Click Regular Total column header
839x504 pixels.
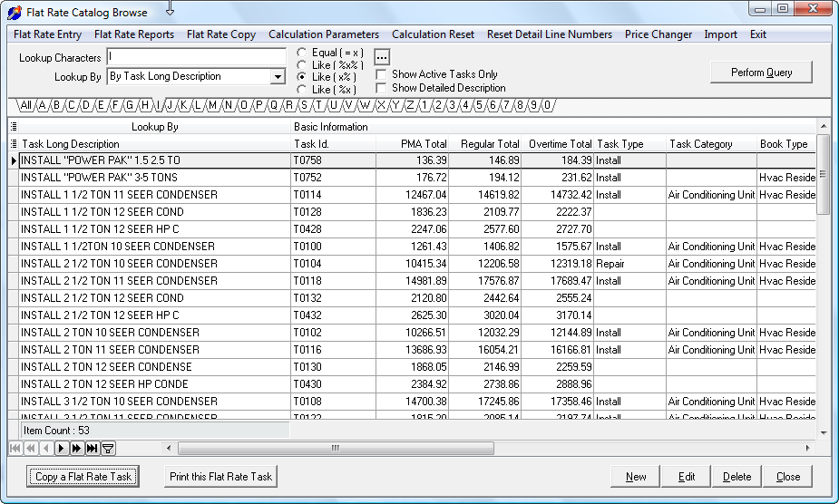tap(484, 144)
